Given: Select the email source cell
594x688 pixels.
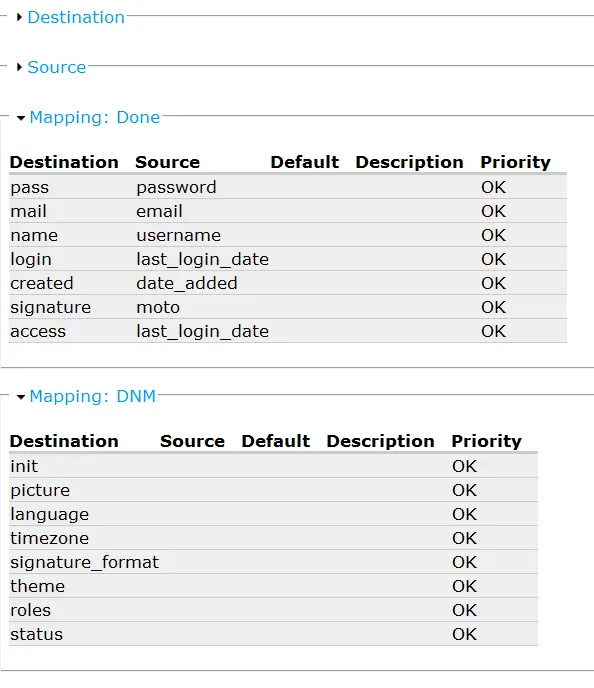Looking at the screenshot, I should (x=159, y=211).
